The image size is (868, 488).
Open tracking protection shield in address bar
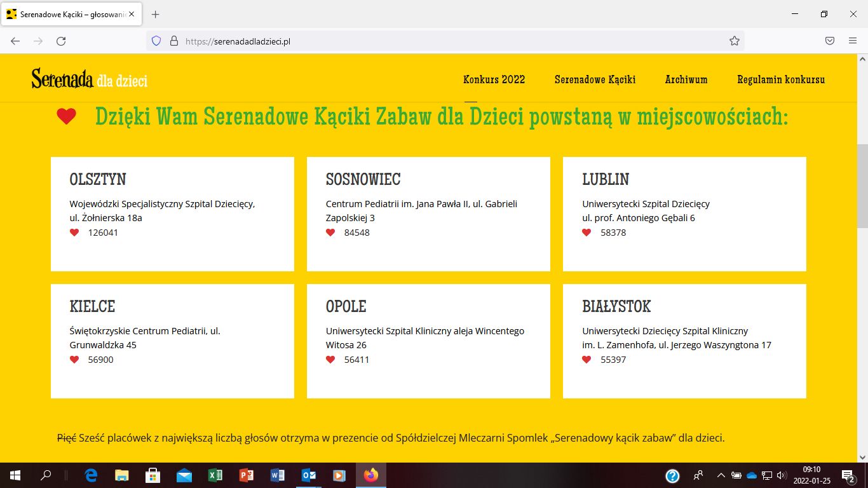coord(156,41)
